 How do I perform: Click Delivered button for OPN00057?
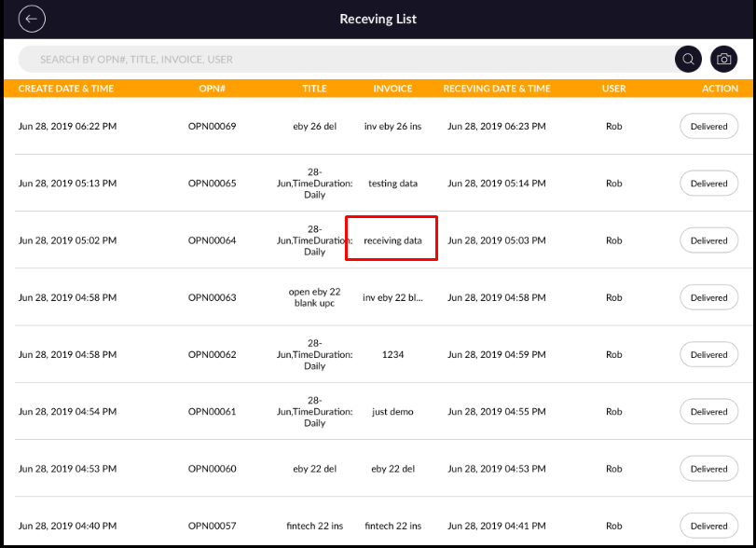[708, 526]
